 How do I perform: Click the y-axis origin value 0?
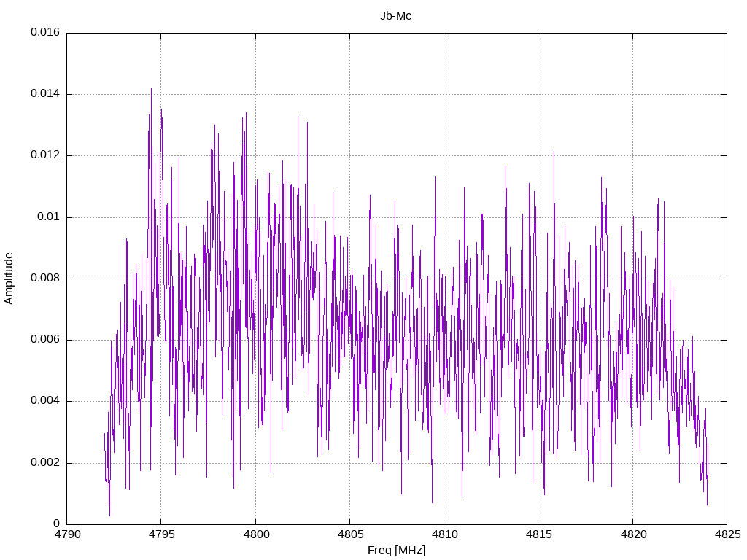pyautogui.click(x=57, y=524)
